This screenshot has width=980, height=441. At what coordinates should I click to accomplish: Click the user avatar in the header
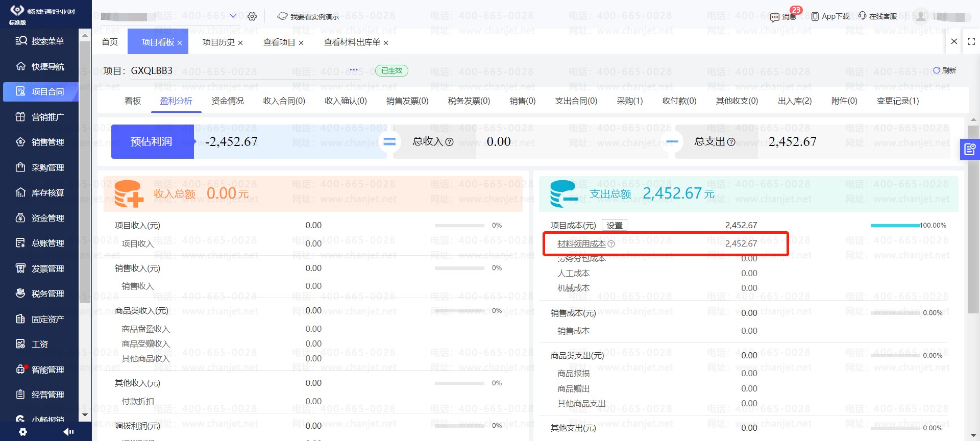pos(920,16)
